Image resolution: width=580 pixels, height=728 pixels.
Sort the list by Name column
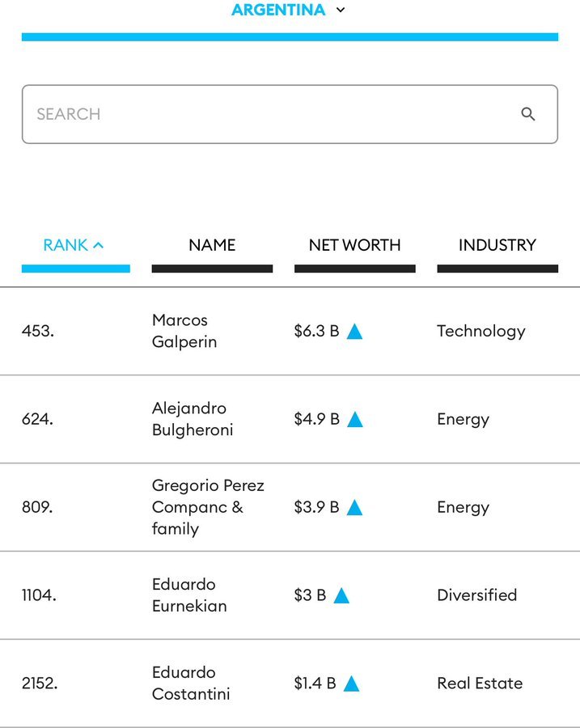tap(212, 245)
